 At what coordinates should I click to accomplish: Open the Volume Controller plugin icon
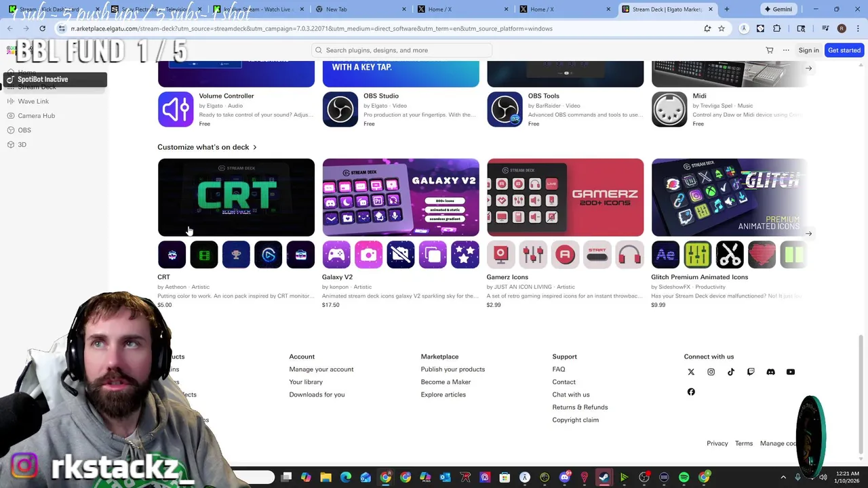tap(176, 109)
